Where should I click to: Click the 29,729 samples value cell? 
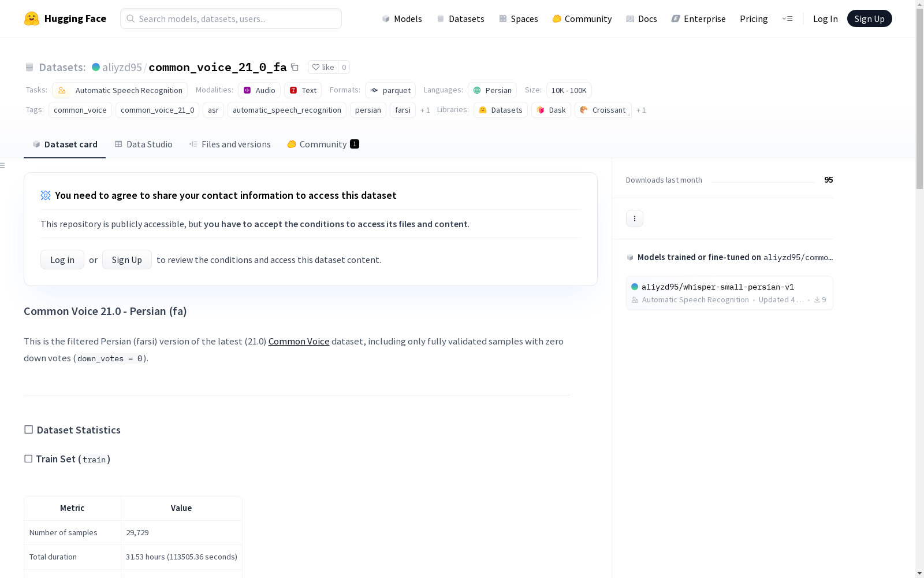tap(181, 532)
